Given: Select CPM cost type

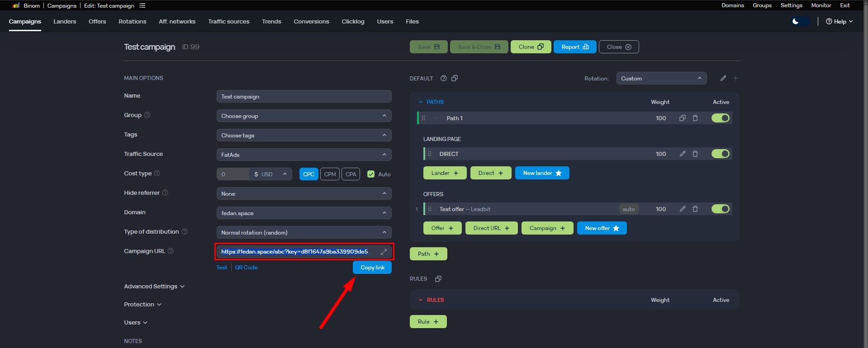Looking at the screenshot, I should click(330, 174).
